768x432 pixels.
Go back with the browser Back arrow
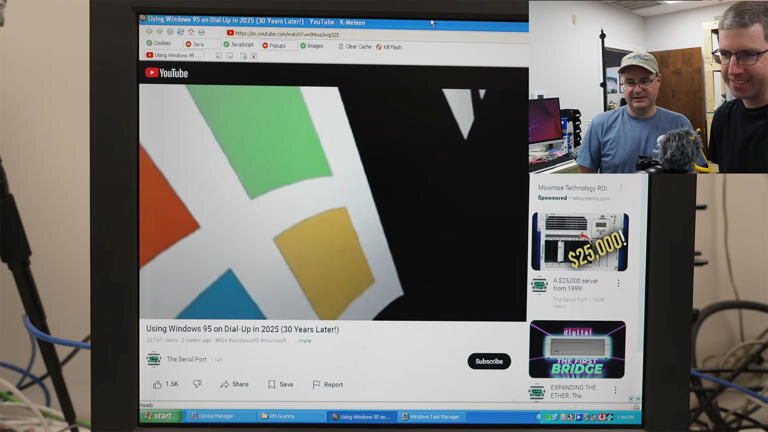point(149,31)
